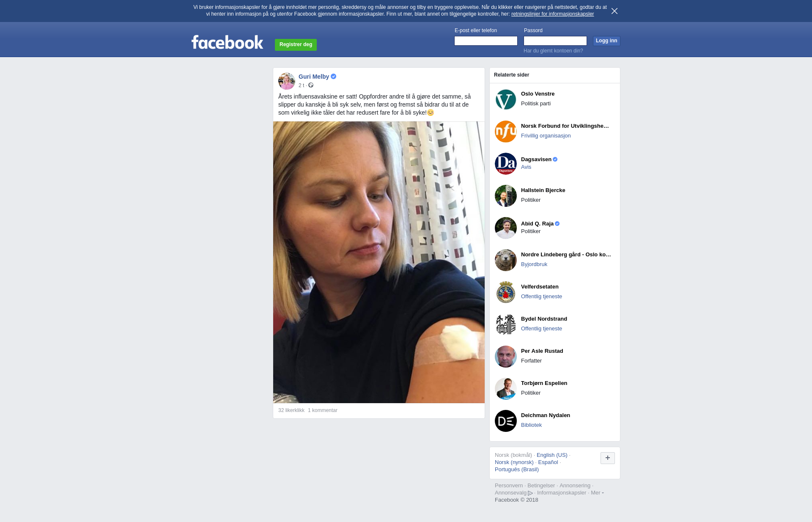Open the 1 kommentar link below post
Image resolution: width=812 pixels, height=522 pixels.
pos(323,410)
